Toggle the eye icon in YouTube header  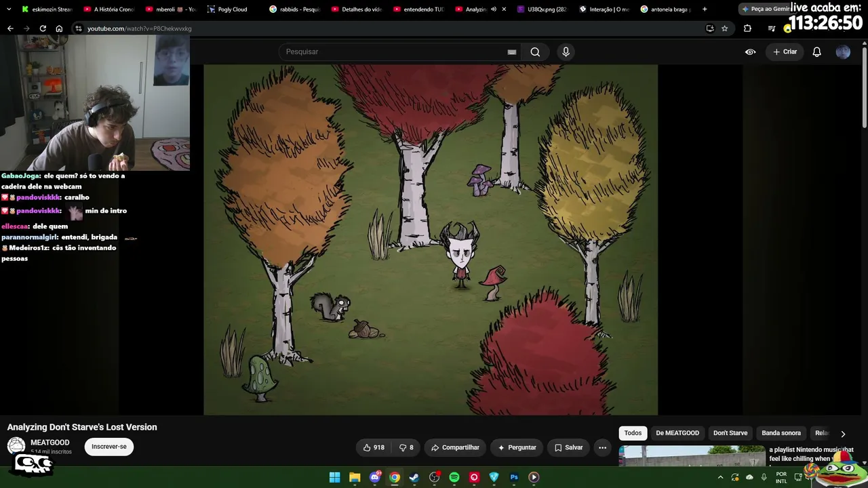point(750,52)
